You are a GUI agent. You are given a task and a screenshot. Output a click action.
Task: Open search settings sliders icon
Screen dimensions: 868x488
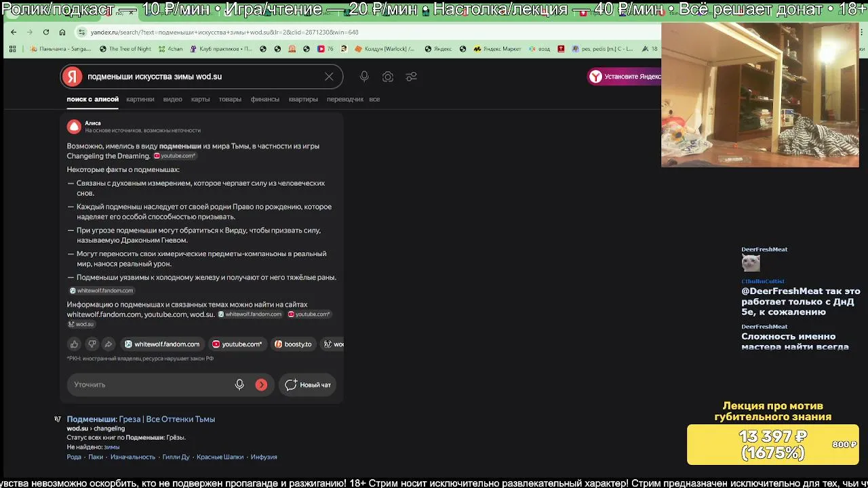coord(411,77)
